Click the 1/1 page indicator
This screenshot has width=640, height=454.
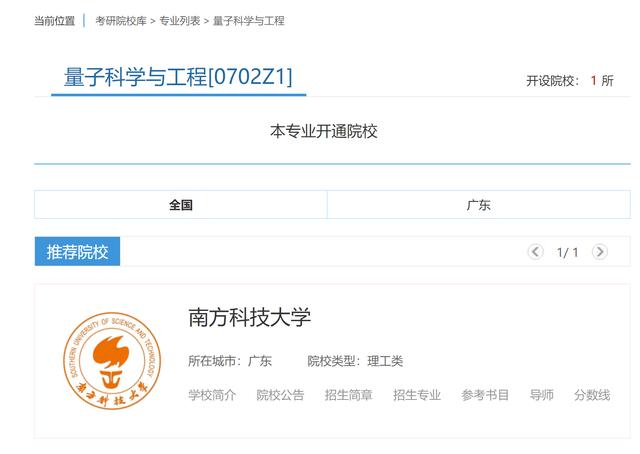567,252
